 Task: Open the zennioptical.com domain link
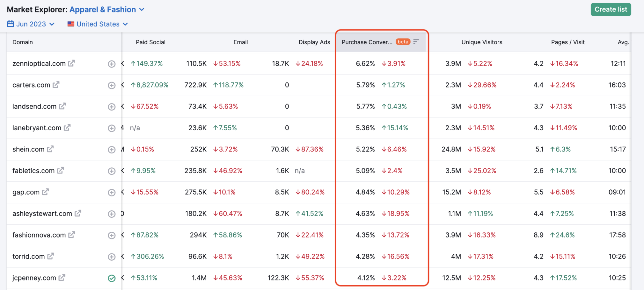pos(39,63)
